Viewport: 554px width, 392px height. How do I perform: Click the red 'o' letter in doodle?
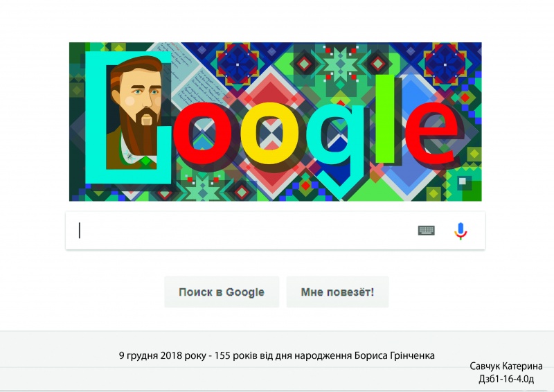pyautogui.click(x=203, y=134)
